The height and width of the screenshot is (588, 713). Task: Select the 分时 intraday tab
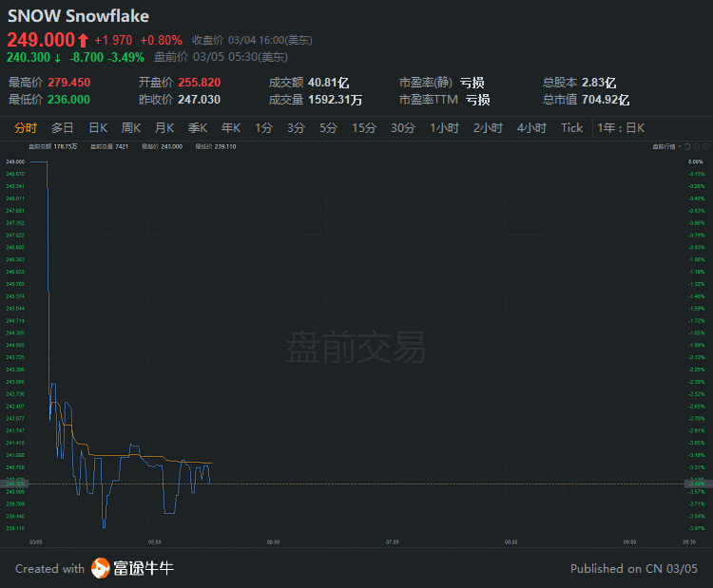click(x=26, y=128)
